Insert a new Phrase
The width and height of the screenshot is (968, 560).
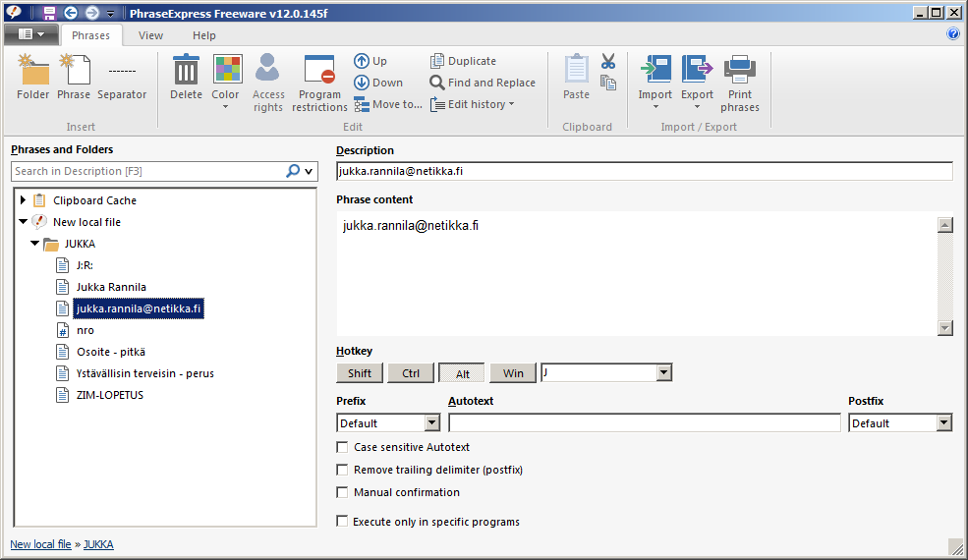74,77
